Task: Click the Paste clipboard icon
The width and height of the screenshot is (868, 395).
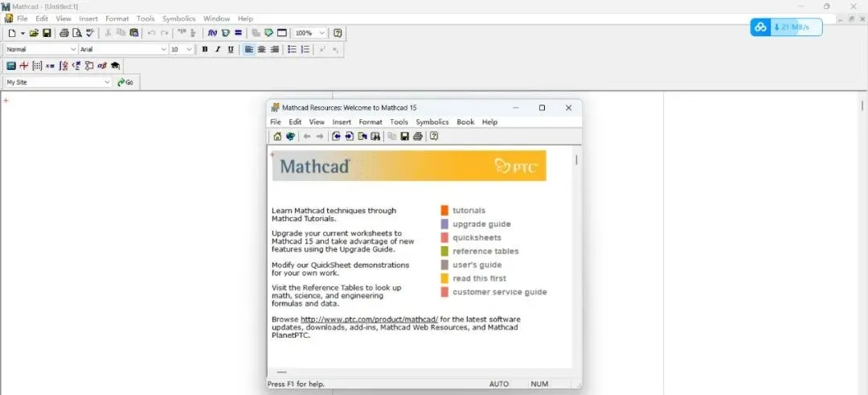Action: pyautogui.click(x=134, y=33)
